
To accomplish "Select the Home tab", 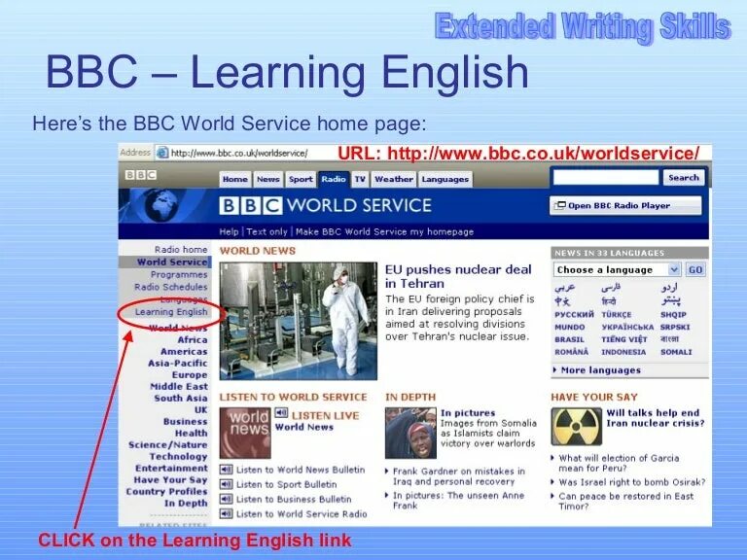I will [235, 180].
